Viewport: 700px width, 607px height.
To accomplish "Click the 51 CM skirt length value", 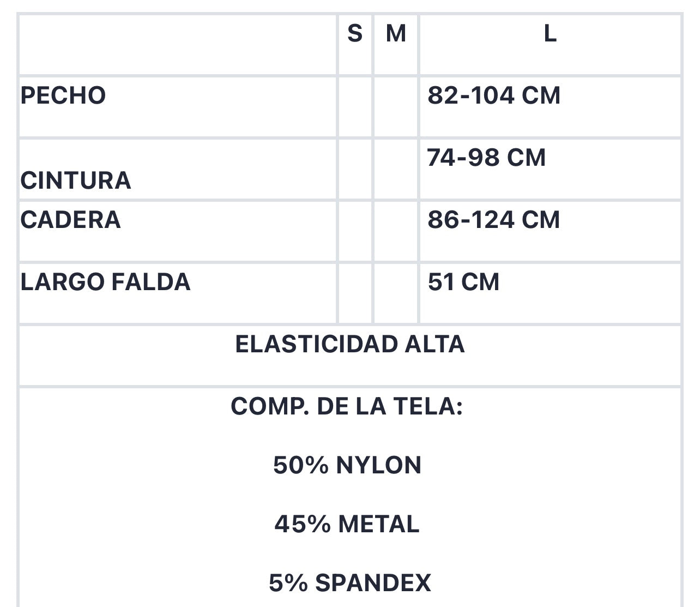I will click(x=463, y=282).
